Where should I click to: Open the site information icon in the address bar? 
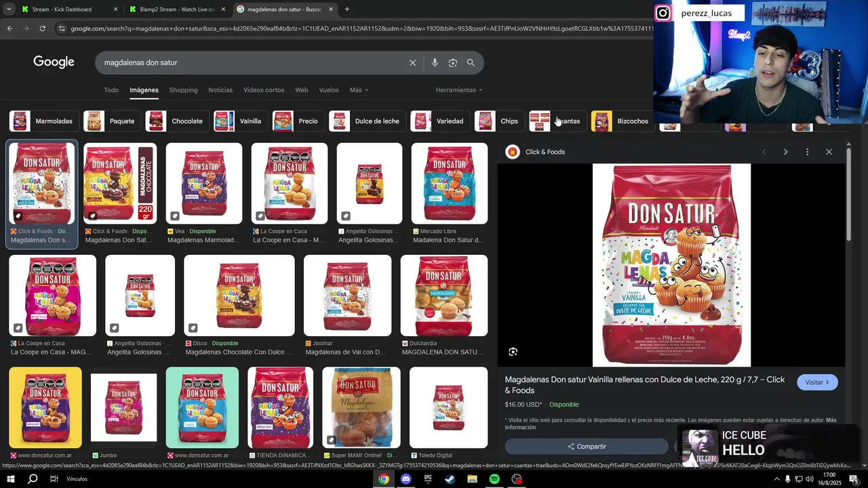tap(62, 28)
